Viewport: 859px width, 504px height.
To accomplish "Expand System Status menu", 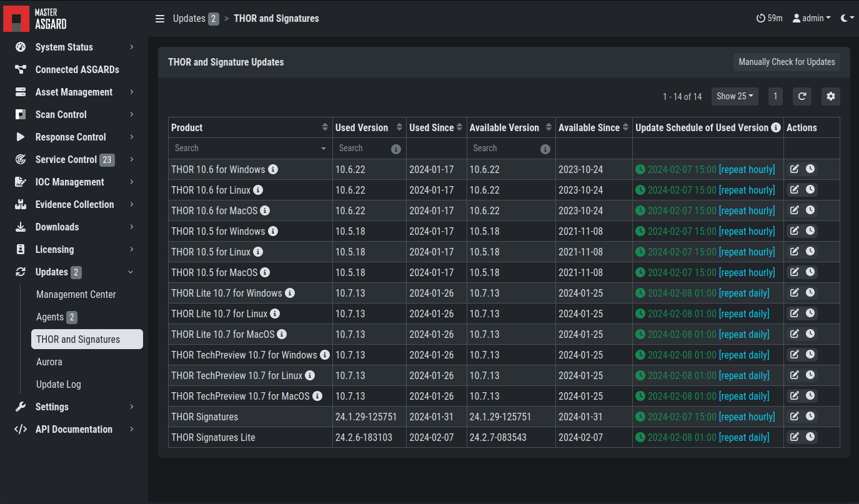I will click(74, 47).
